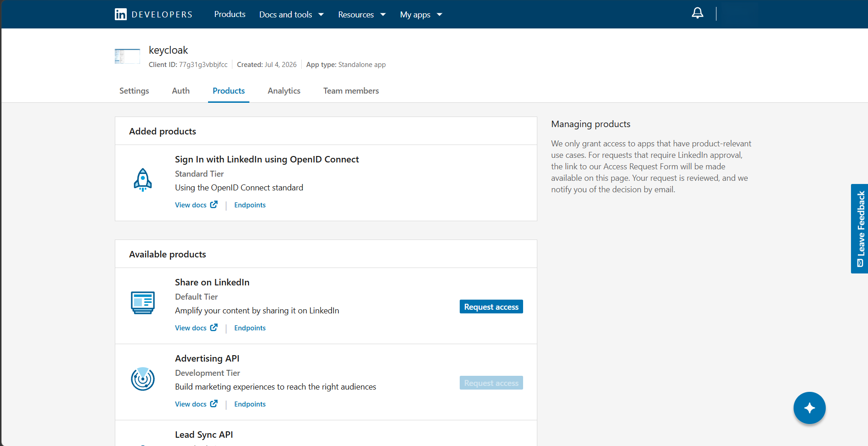Click the Managing products heading
This screenshot has width=868, height=446.
[591, 124]
